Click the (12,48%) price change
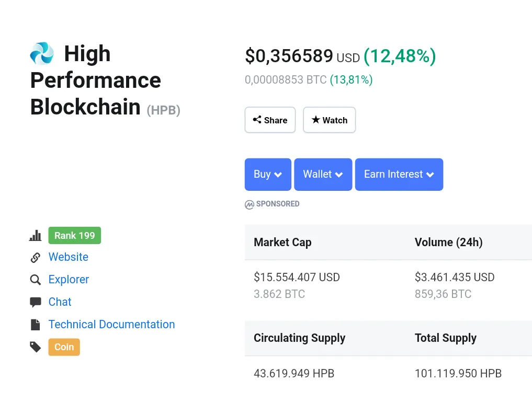Screen dimensions: 532x403 [400, 56]
